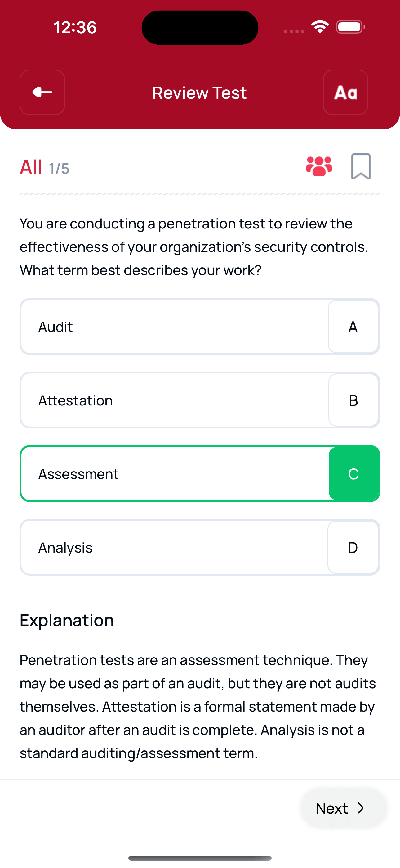
Task: Bookmark this question
Action: 361,166
